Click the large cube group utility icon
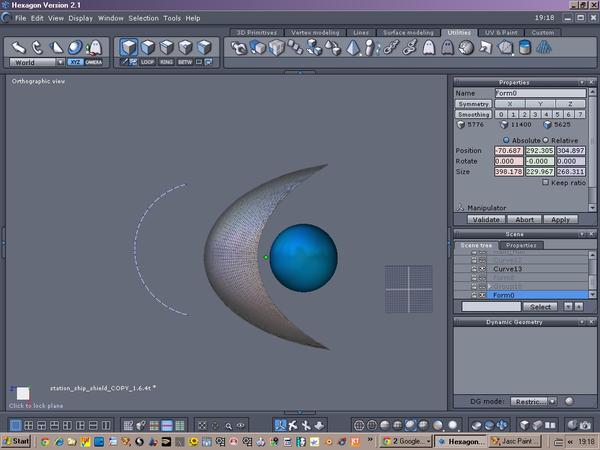 (276, 48)
